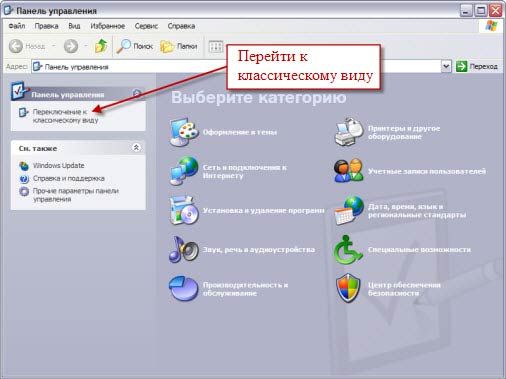
Task: Open the user accounts people icon
Action: 349,171
